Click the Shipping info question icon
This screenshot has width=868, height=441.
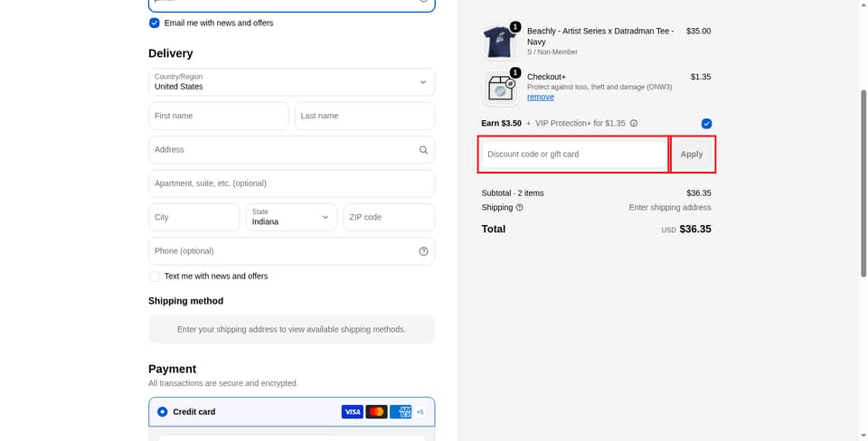coord(519,208)
